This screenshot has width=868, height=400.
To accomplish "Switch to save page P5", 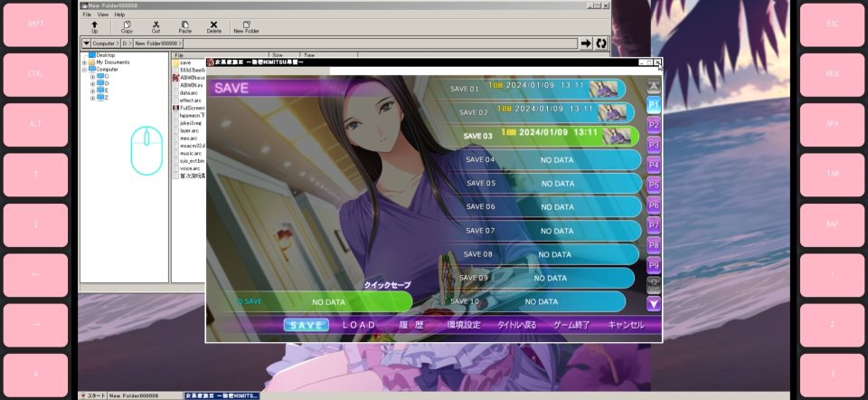I will [654, 185].
